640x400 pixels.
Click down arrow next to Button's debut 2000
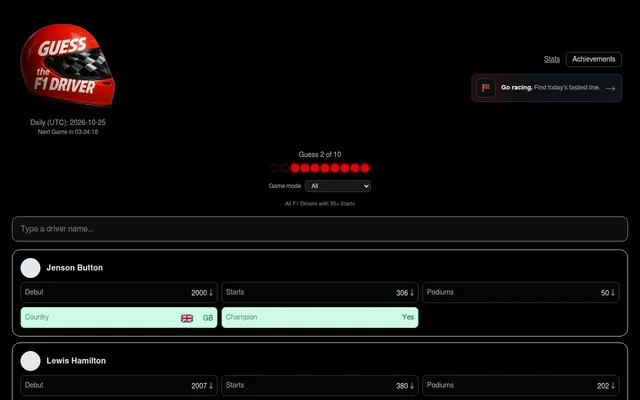coord(211,293)
